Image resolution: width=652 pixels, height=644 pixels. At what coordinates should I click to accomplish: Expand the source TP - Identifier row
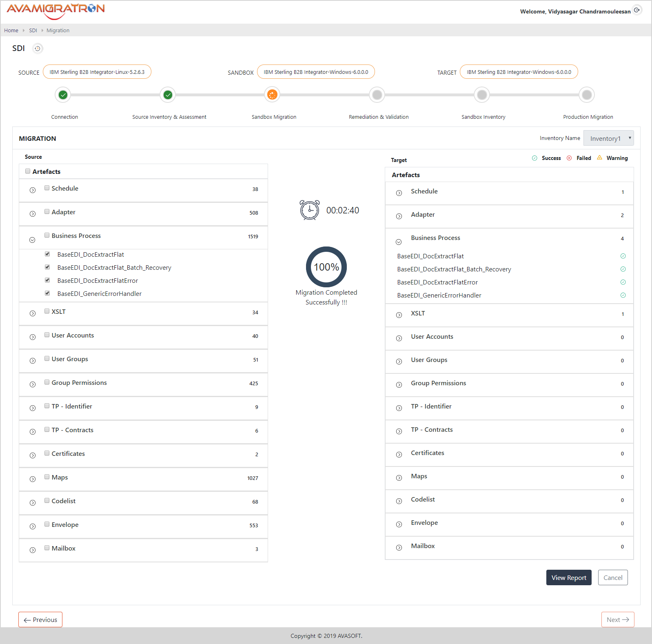(x=33, y=408)
